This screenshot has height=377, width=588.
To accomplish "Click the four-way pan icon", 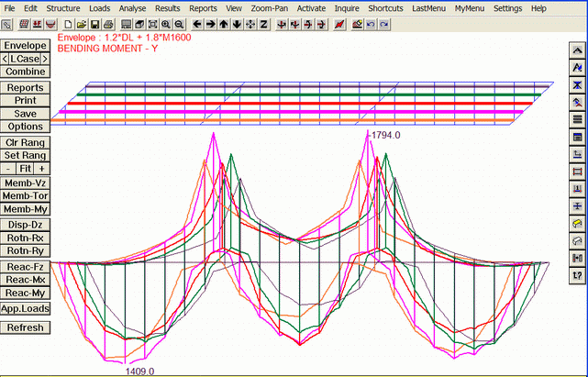I will (250, 25).
